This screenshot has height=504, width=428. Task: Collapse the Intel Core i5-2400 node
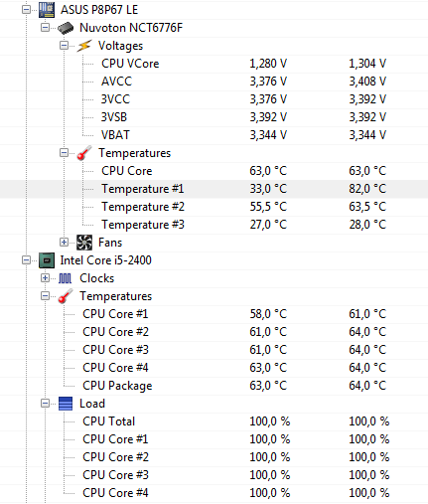26,260
